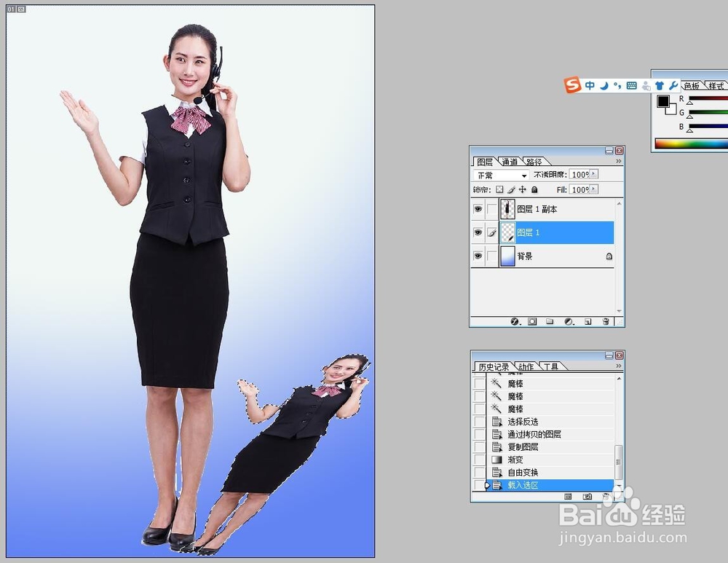Add a layer style from Layers panel bottom
This screenshot has height=563, width=728.
pyautogui.click(x=515, y=321)
